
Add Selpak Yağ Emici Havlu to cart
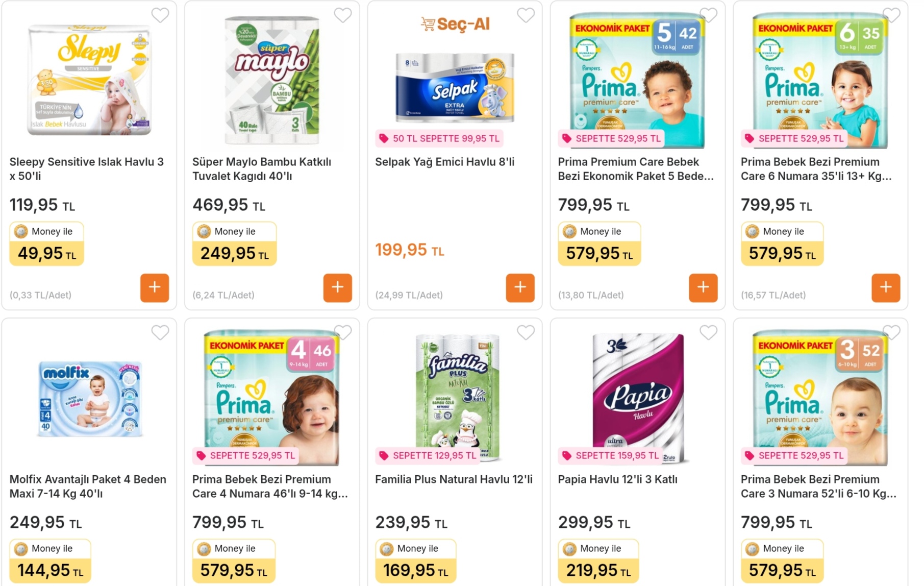tap(520, 288)
